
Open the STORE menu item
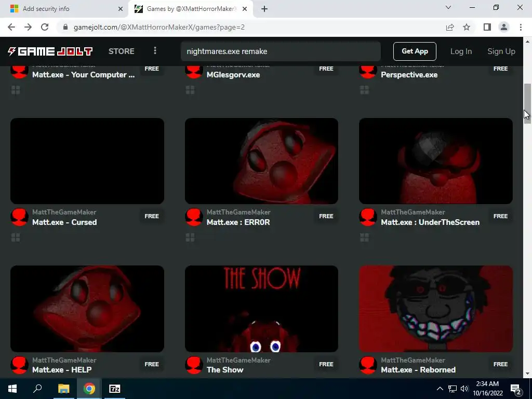point(122,51)
